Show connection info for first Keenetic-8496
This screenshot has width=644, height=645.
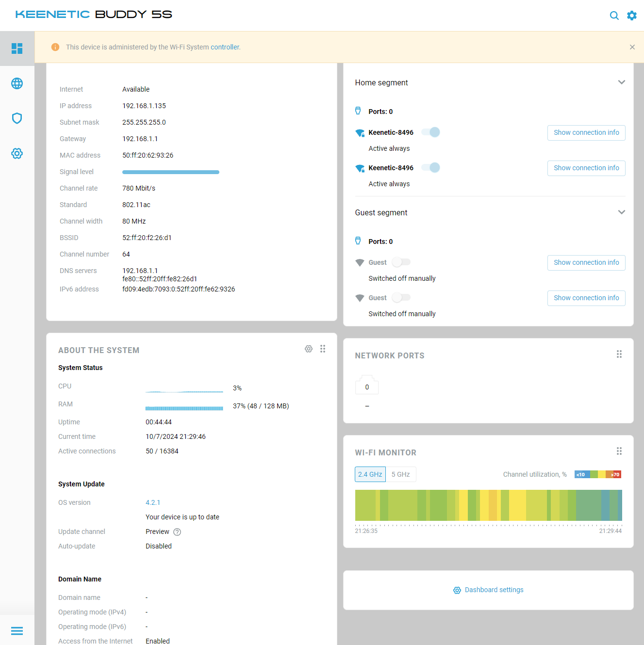point(586,132)
